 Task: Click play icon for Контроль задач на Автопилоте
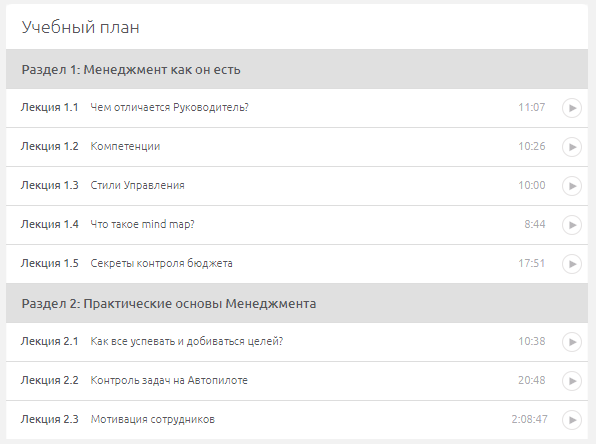[x=572, y=381]
